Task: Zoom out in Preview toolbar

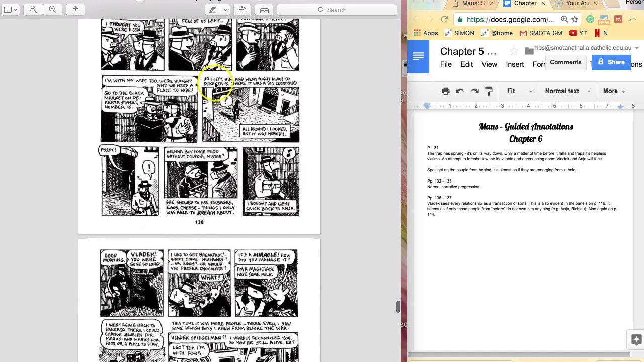Action: coord(33,10)
